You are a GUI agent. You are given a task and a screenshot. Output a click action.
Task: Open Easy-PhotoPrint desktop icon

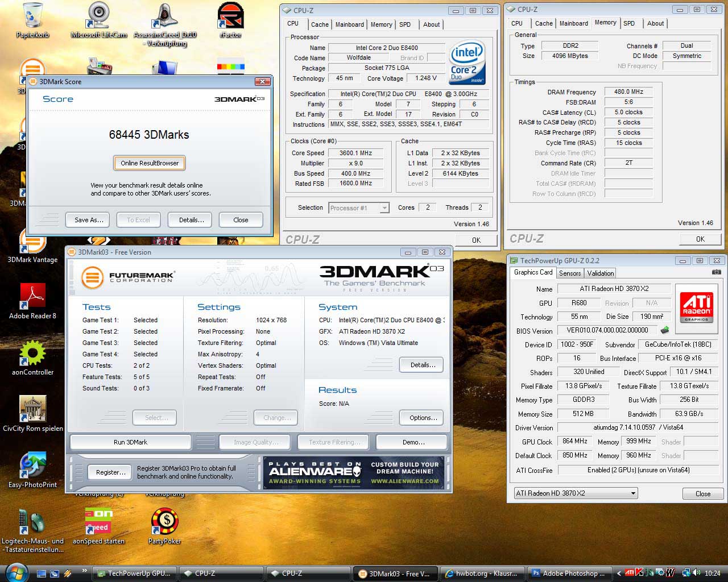tap(32, 470)
